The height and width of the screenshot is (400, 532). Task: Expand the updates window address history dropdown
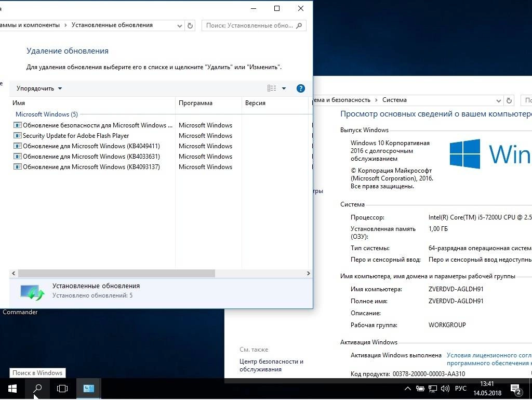click(x=179, y=25)
